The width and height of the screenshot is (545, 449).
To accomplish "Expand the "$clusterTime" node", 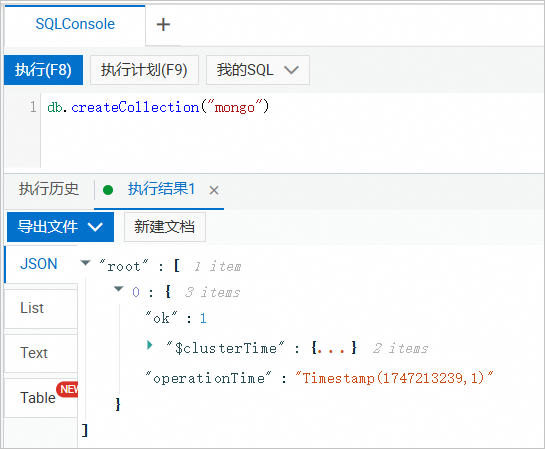I will (150, 345).
